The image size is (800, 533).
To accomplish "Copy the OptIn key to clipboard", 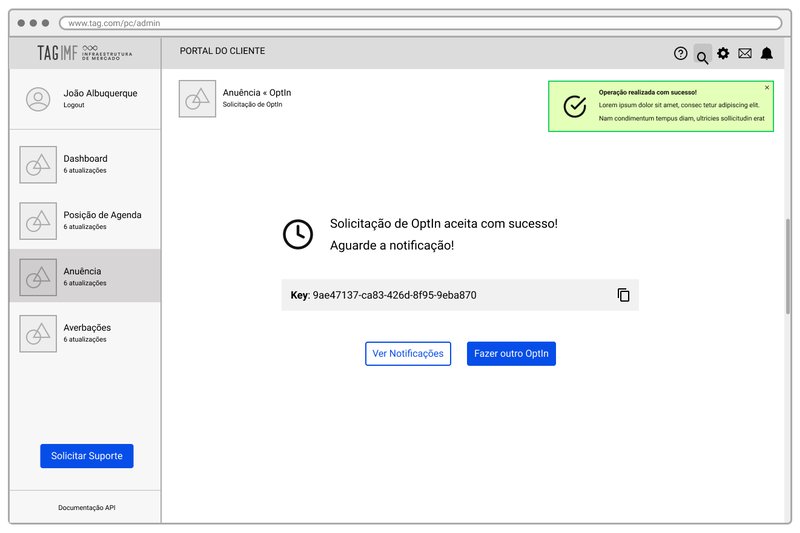I will click(623, 295).
